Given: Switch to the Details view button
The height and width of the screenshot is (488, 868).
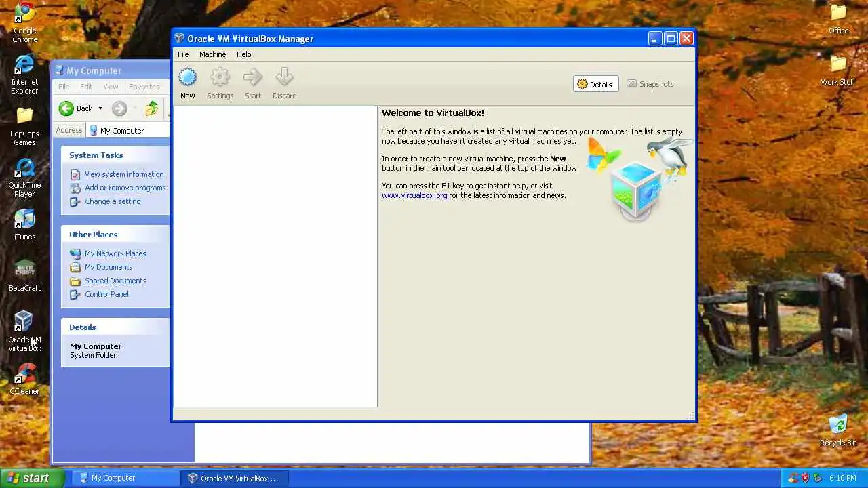Looking at the screenshot, I should click(x=595, y=84).
